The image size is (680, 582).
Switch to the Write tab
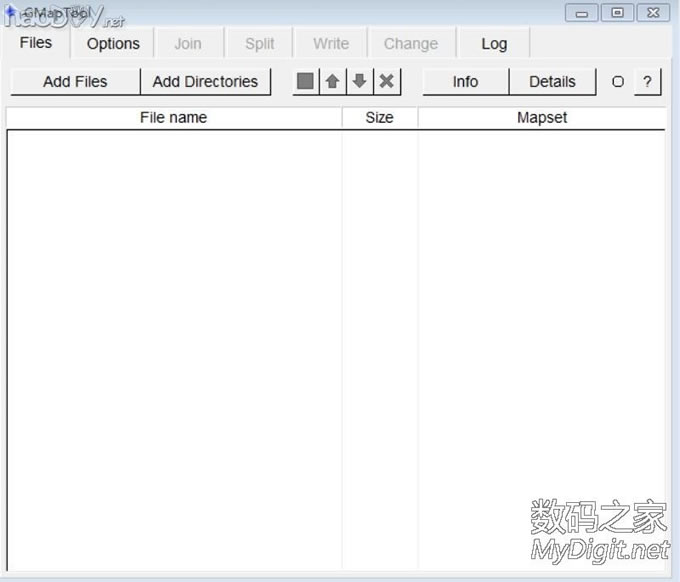[331, 44]
